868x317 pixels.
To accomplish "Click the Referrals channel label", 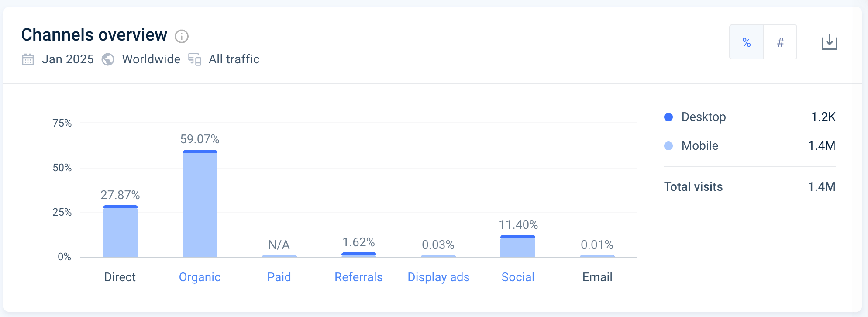I will click(x=358, y=277).
